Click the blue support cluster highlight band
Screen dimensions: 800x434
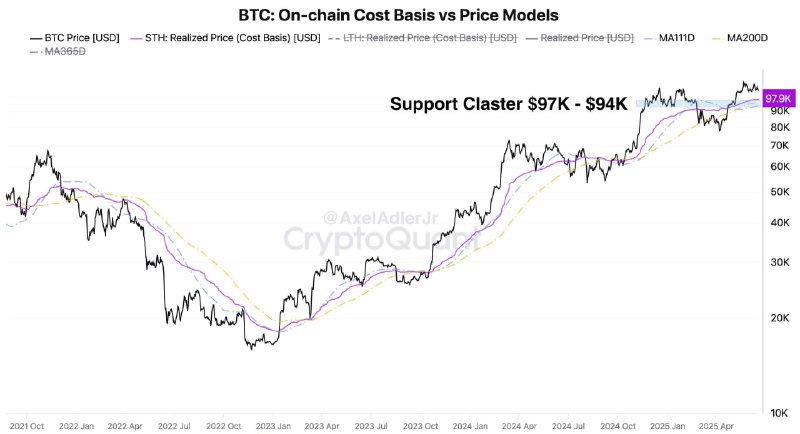point(698,104)
